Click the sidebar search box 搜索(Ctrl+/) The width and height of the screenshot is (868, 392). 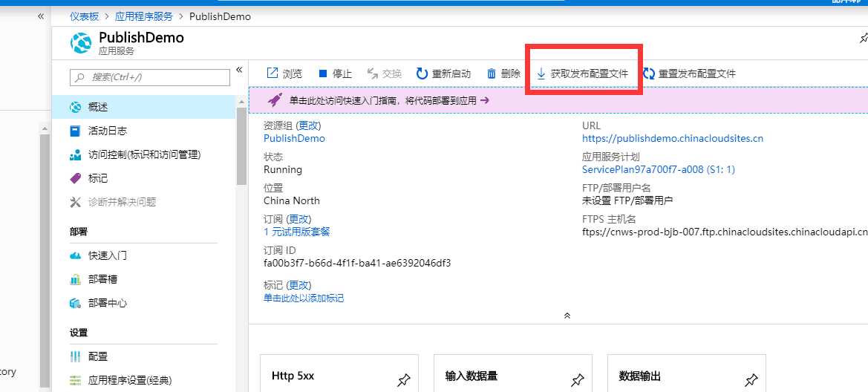tap(150, 77)
